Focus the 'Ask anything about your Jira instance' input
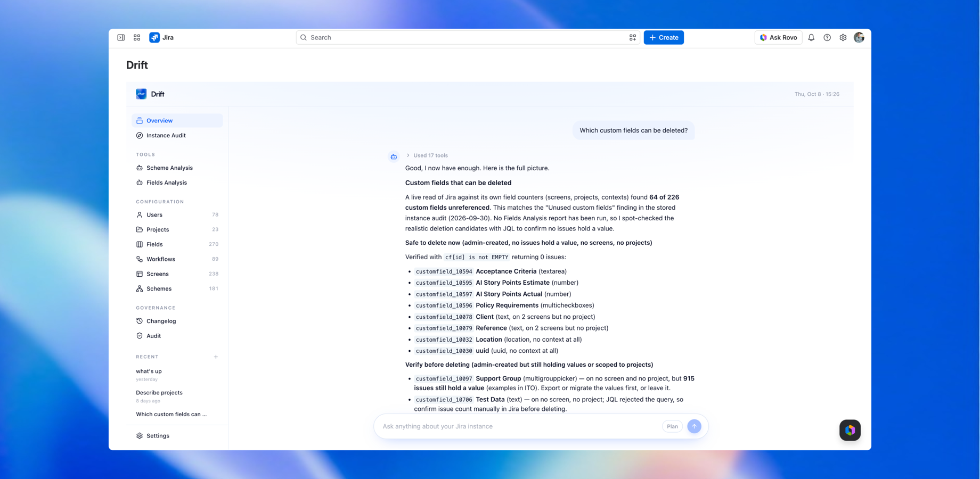Viewport: 980px width, 479px height. tap(519, 426)
